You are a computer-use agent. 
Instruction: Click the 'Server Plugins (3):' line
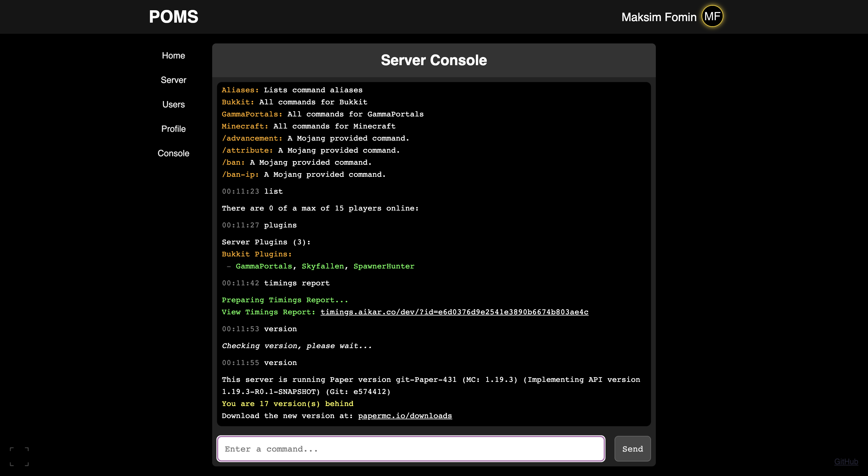click(266, 242)
